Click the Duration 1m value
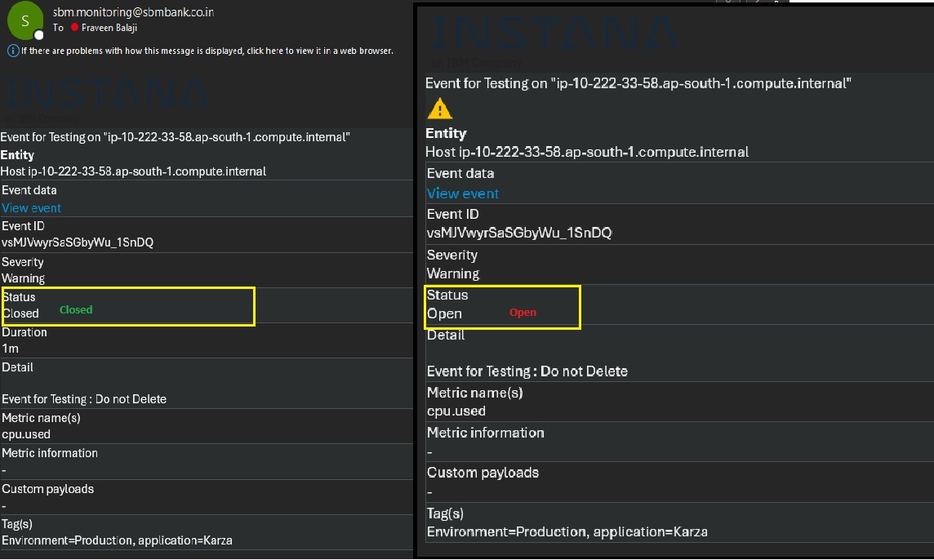Screen dimensions: 934x560 pos(10,349)
